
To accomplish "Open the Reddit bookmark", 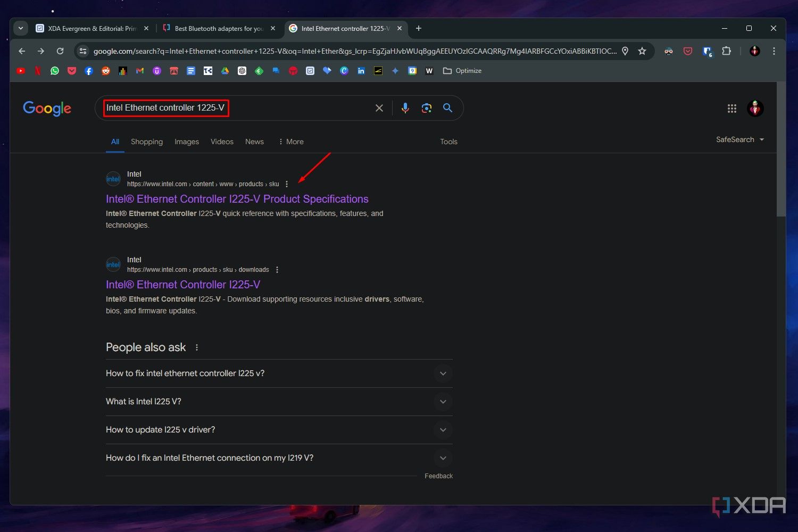I will tap(106, 71).
